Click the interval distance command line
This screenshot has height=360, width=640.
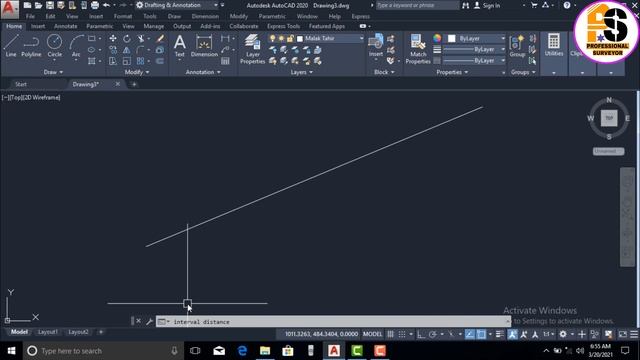tap(333, 322)
